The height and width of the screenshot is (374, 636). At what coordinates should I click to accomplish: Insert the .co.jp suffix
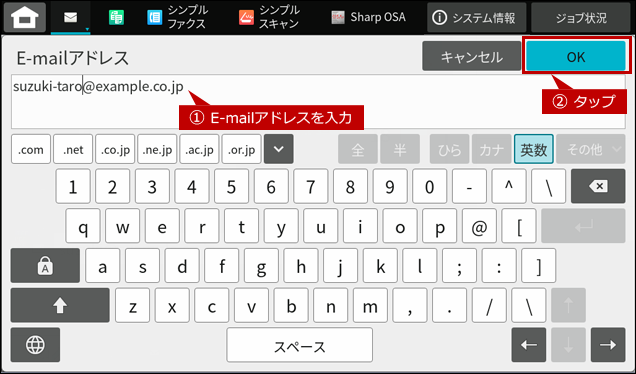click(115, 149)
